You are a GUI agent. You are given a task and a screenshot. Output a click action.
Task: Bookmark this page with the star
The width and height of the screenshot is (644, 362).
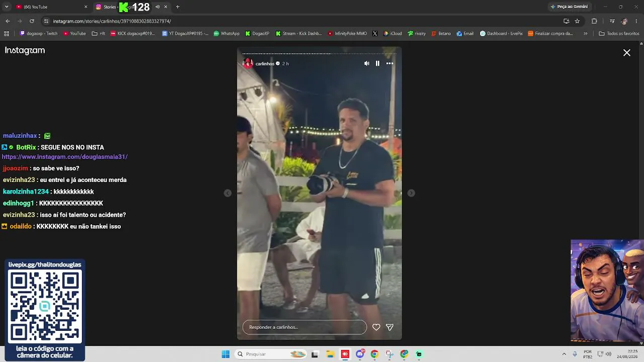(577, 21)
